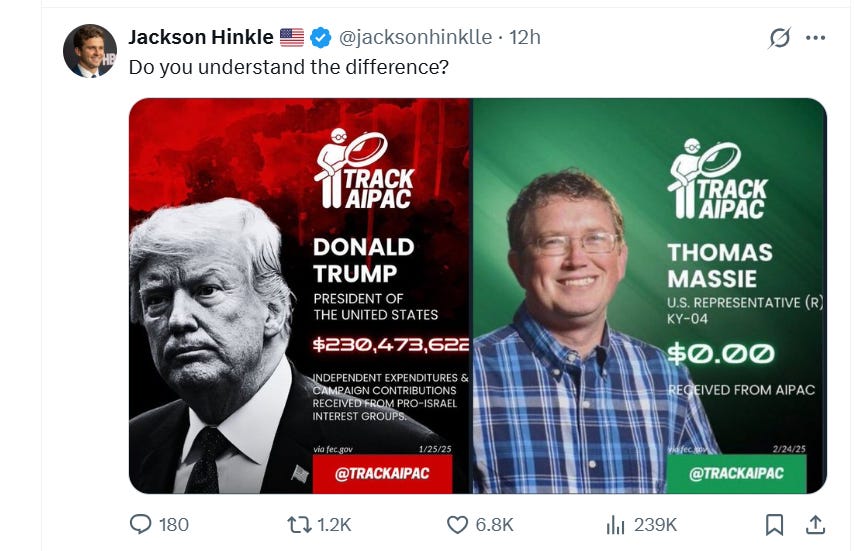Click the 180 replies count
855x551 pixels.
(173, 525)
